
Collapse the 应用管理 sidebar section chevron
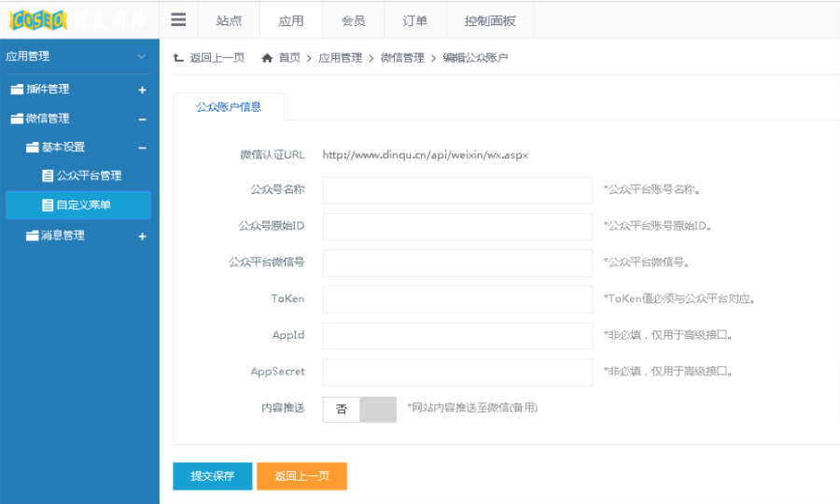[142, 56]
